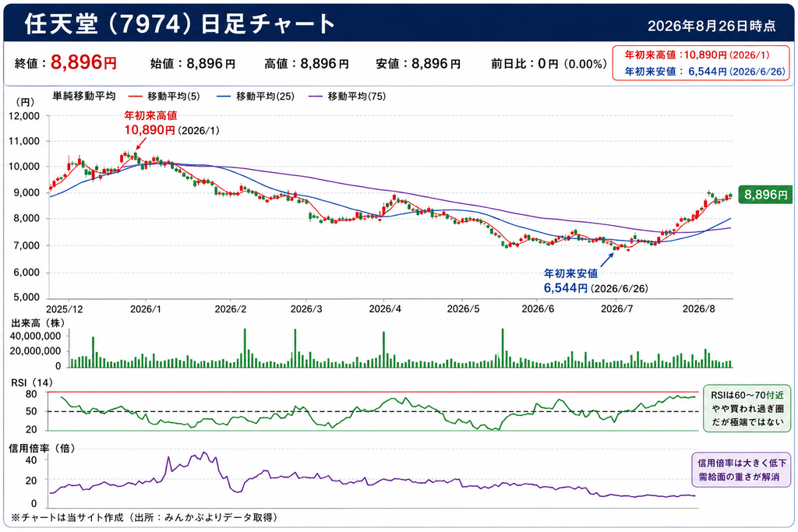
Task: Click the 2026/7 date axis label
Action: coord(616,309)
